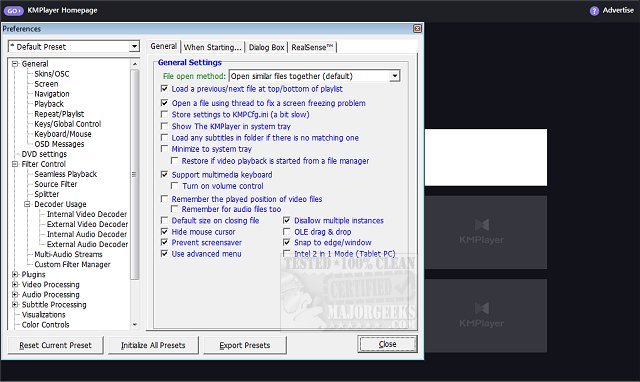640x382 pixels.
Task: Toggle Hide mouse cursor checkbox
Action: point(164,232)
